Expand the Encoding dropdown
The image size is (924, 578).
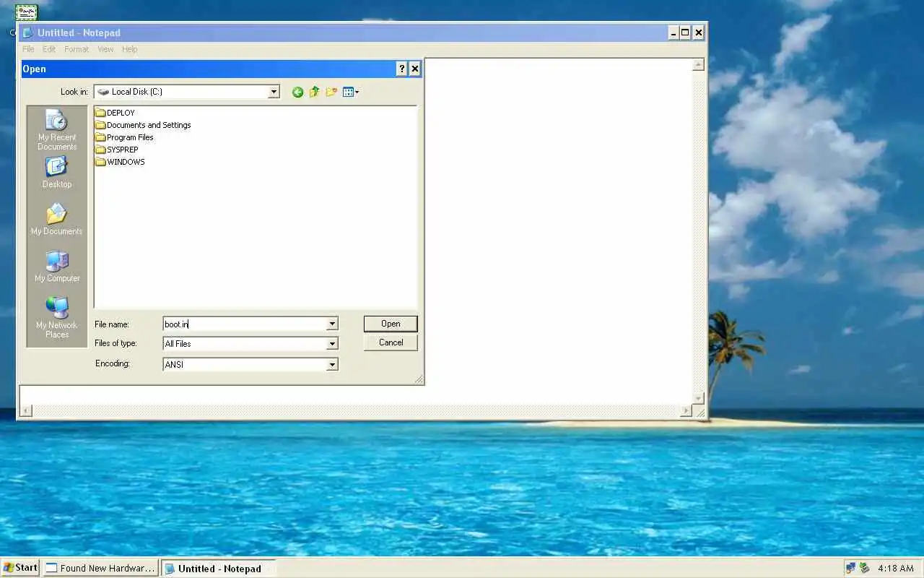pos(332,365)
